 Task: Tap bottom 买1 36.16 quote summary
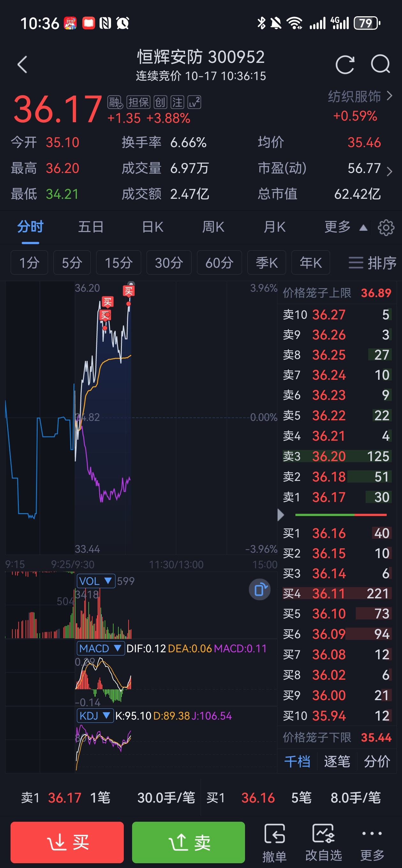pyautogui.click(x=294, y=797)
